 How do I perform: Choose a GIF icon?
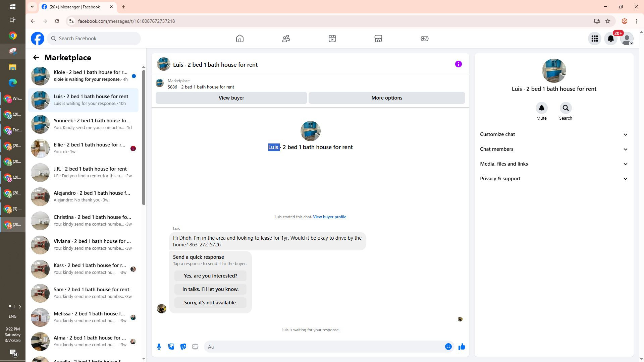tap(195, 347)
